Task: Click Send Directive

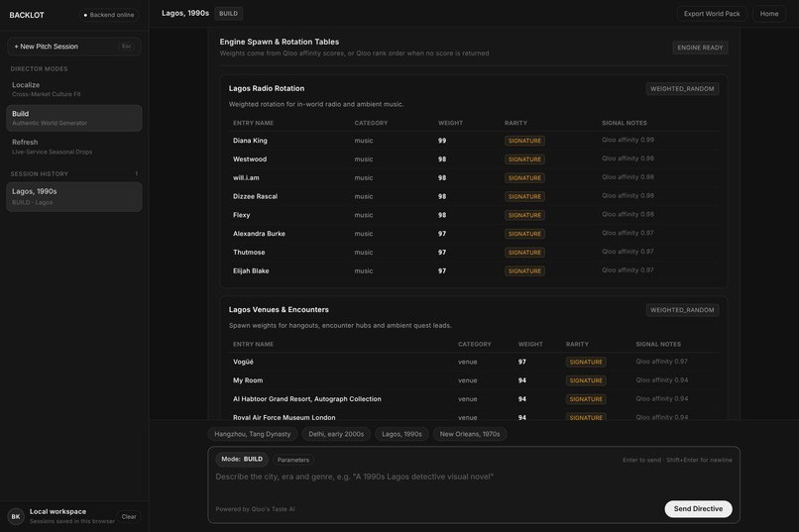Action: point(698,509)
